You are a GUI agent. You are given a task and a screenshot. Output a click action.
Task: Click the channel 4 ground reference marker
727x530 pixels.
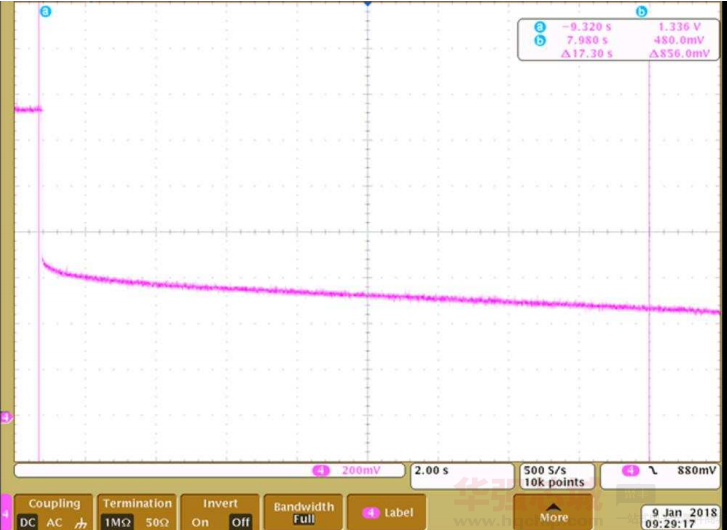tap(5, 417)
